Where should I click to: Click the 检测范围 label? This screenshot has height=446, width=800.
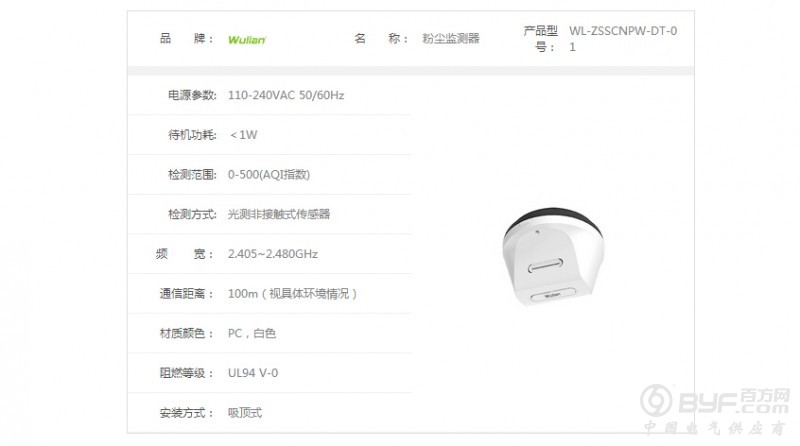pyautogui.click(x=192, y=175)
